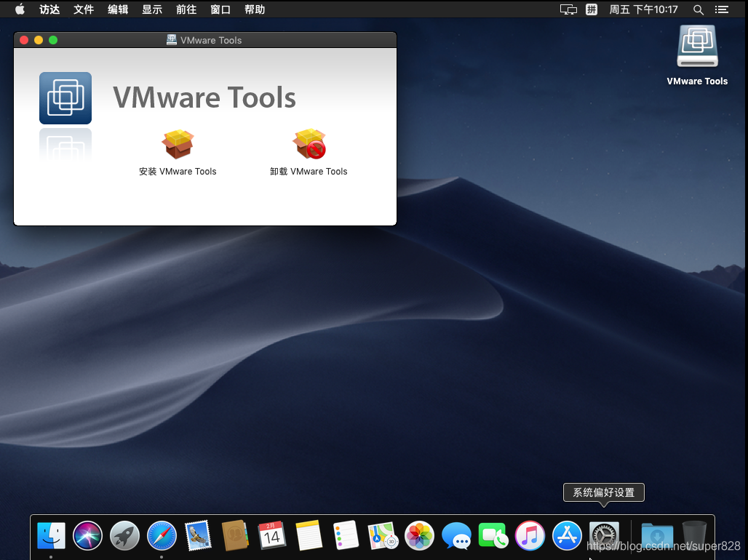
Task: Open the 访达 (Finder) menu
Action: coord(49,9)
